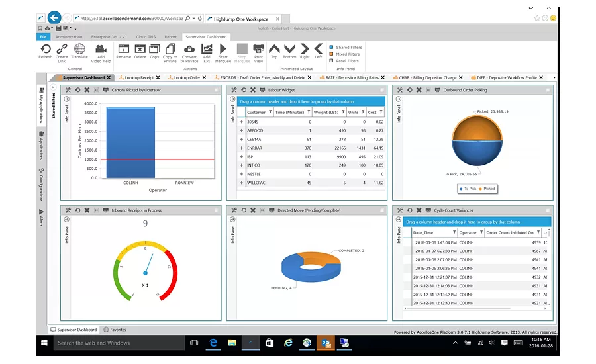Expand the ABFOOD customer row
Screen dimensions: 596x364
click(x=241, y=130)
